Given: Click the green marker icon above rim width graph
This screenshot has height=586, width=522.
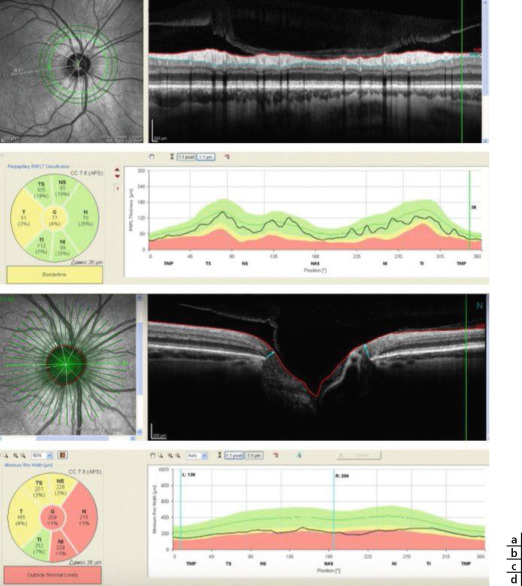Looking at the screenshot, I should 299,455.
